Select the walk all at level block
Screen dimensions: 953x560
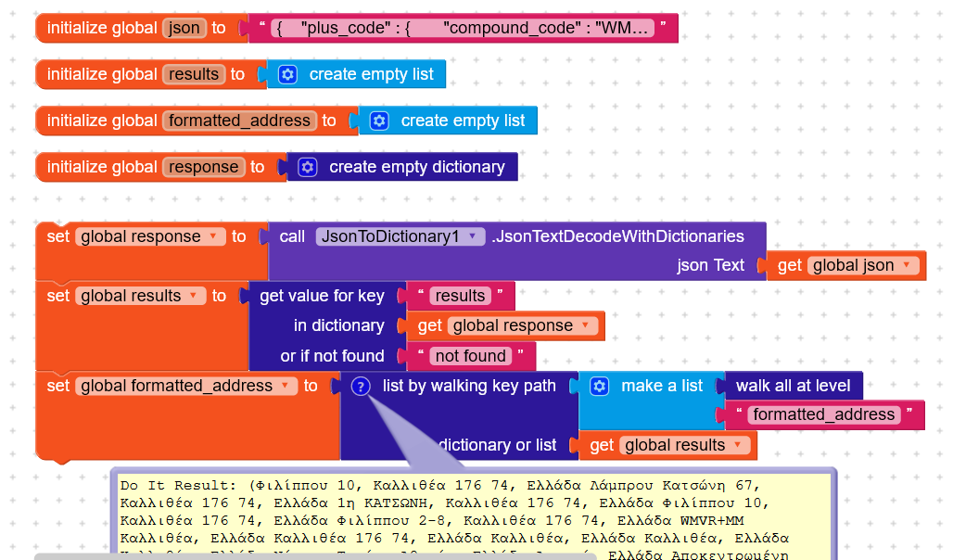[794, 386]
